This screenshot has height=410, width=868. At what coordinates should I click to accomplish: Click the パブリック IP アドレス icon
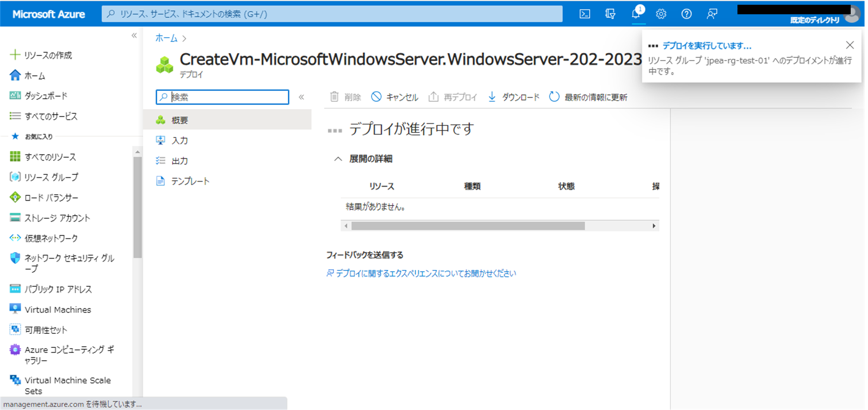(15, 288)
